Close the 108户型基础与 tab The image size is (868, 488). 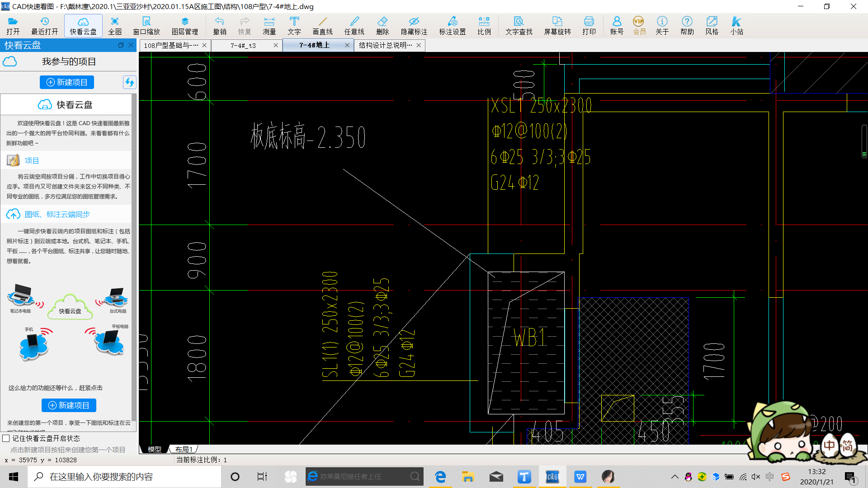click(204, 45)
